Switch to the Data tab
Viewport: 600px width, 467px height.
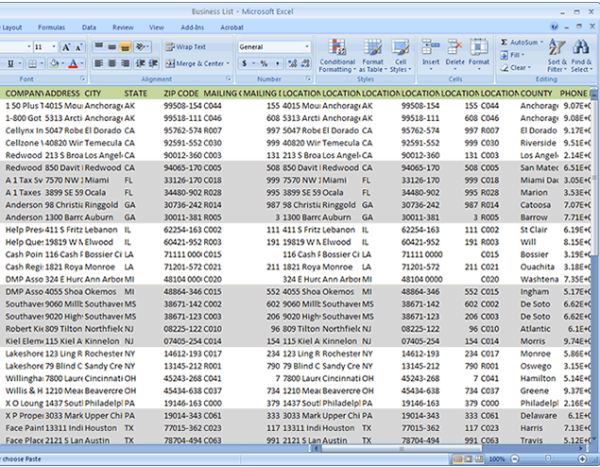click(89, 27)
